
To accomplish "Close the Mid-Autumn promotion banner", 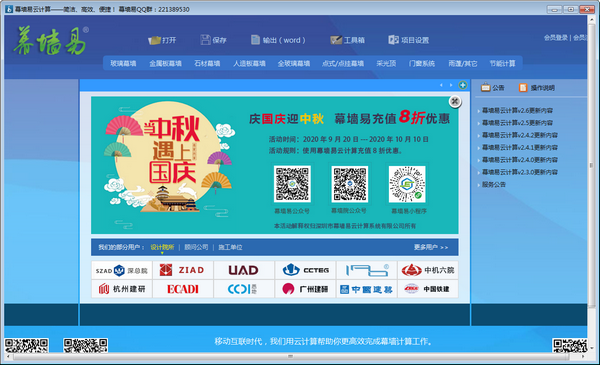I will 455,101.
